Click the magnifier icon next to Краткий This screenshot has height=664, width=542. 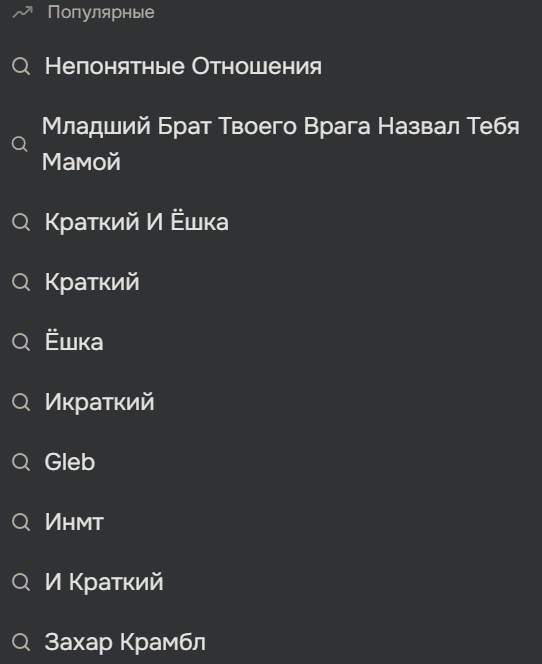pyautogui.click(x=21, y=282)
